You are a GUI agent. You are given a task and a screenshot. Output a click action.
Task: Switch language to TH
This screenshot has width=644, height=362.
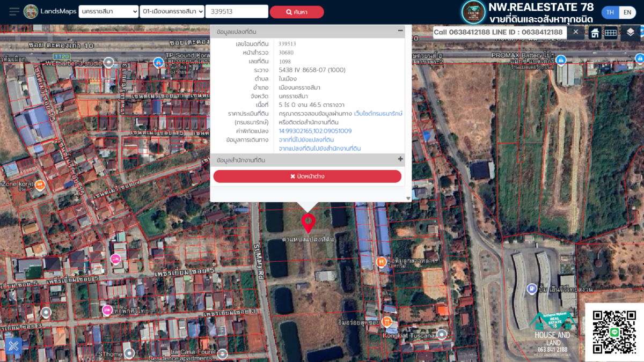coord(610,12)
